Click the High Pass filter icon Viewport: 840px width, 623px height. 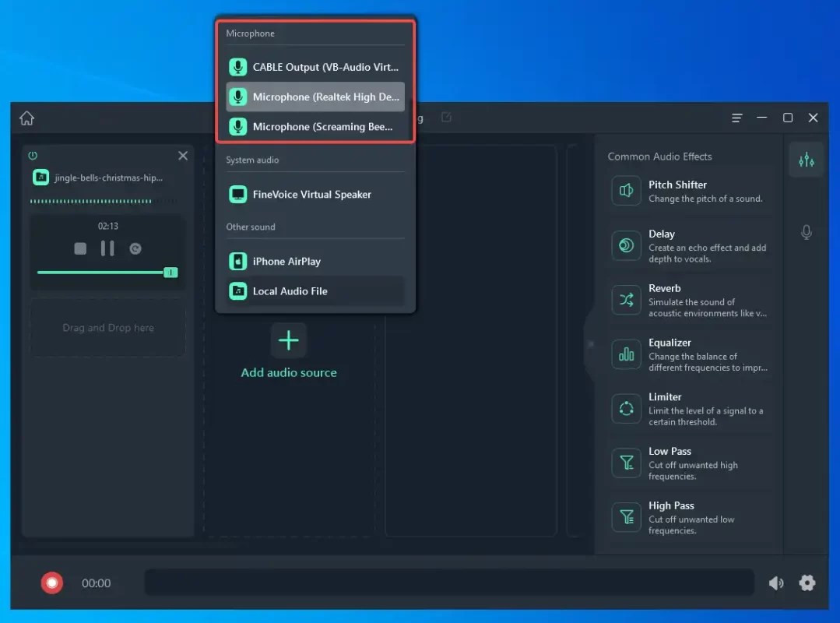[x=626, y=517]
